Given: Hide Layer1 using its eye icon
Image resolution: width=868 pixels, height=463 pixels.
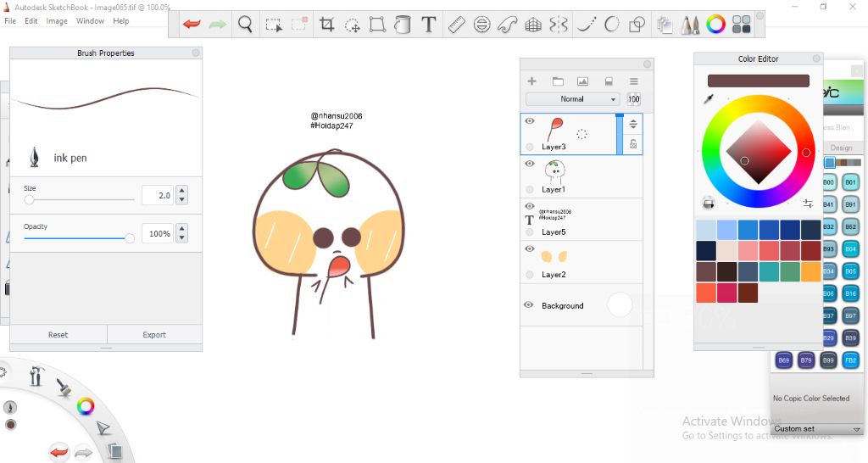Looking at the screenshot, I should tap(530, 164).
